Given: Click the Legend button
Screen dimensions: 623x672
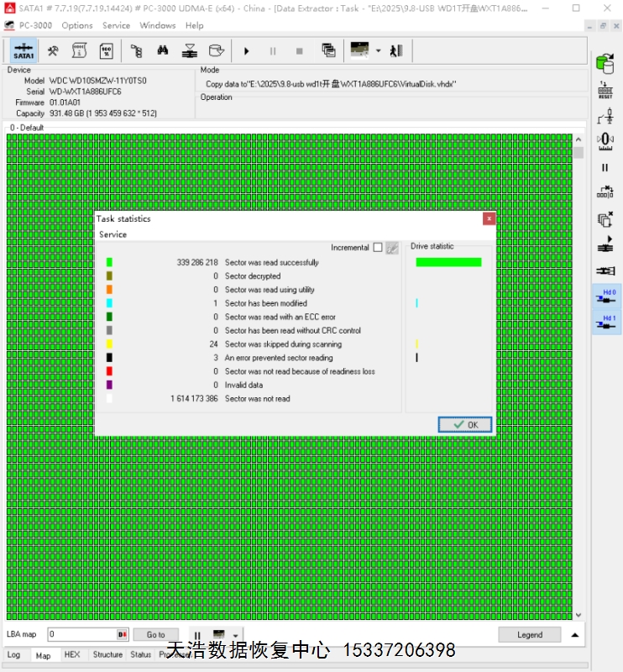Looking at the screenshot, I should pos(529,635).
